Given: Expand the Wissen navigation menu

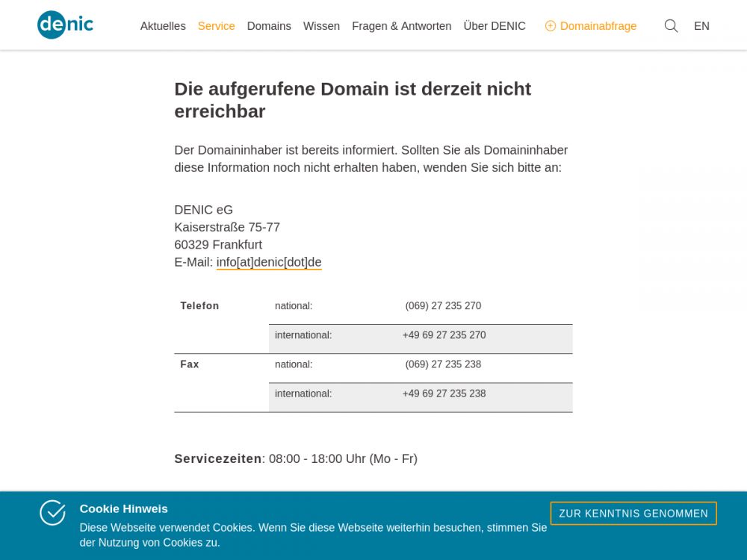Looking at the screenshot, I should point(321,26).
